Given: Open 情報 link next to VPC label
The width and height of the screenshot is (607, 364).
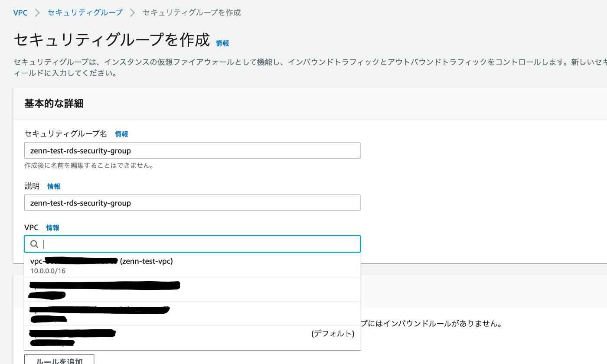Looking at the screenshot, I should [x=53, y=227].
